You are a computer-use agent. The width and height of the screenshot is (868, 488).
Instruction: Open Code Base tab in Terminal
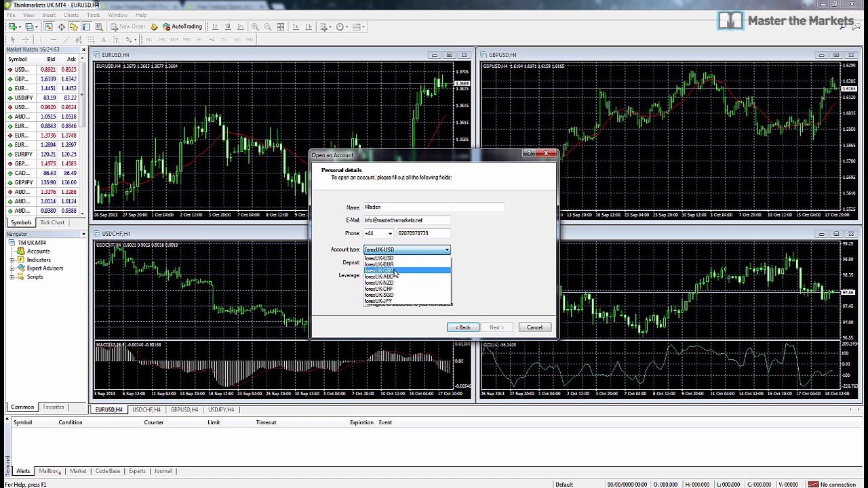108,471
